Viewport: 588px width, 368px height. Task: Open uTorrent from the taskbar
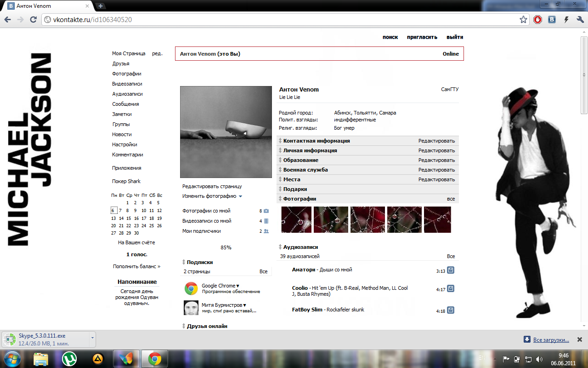(x=69, y=358)
